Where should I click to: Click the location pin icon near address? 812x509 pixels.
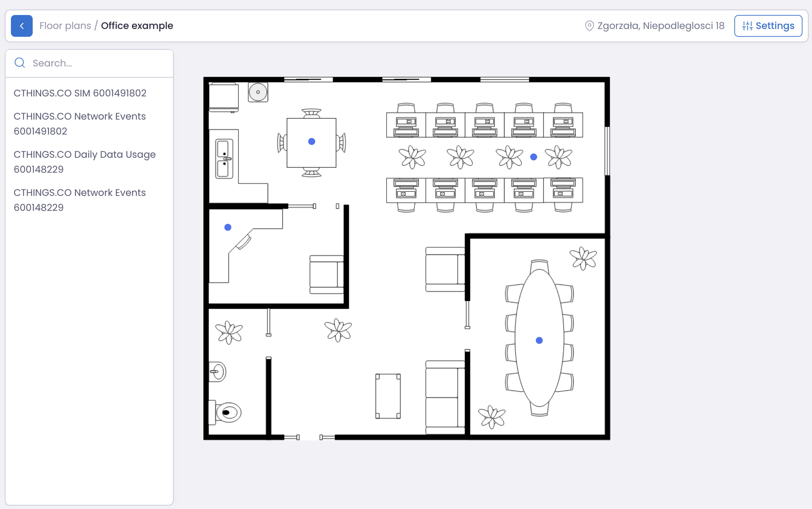coord(589,26)
